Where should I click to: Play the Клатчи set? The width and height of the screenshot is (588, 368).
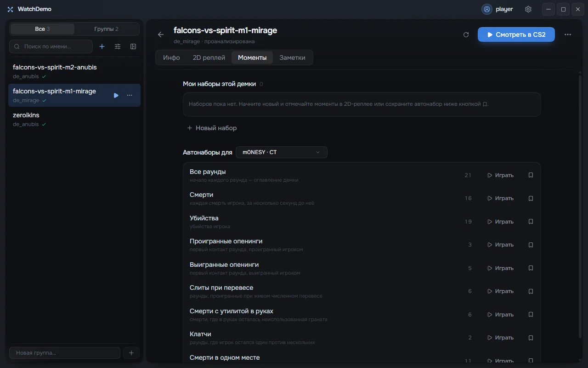click(500, 338)
